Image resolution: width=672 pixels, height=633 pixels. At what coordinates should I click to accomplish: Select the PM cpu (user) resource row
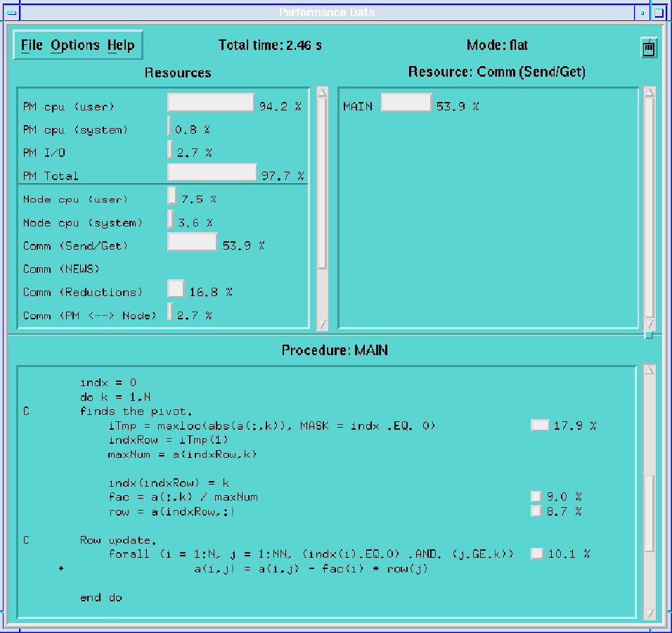click(68, 106)
